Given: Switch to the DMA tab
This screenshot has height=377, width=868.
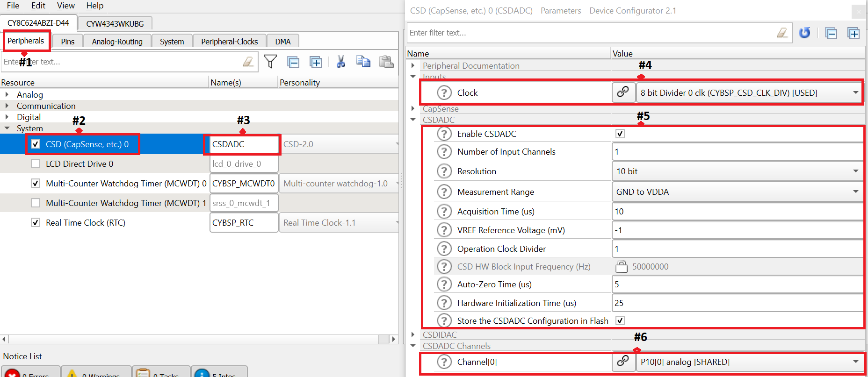Looking at the screenshot, I should point(283,41).
